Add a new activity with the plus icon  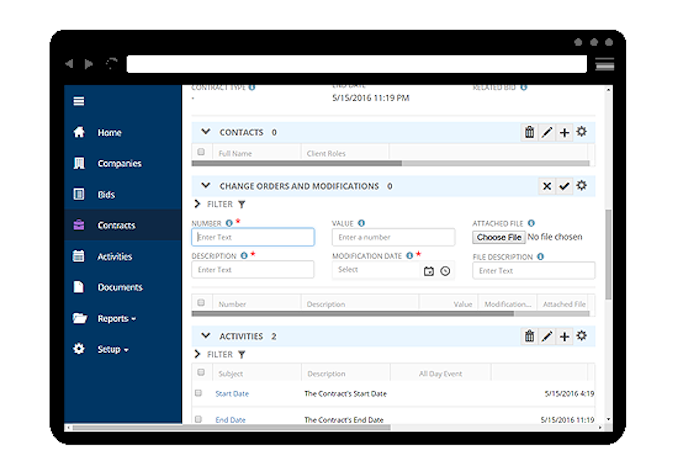pos(564,336)
